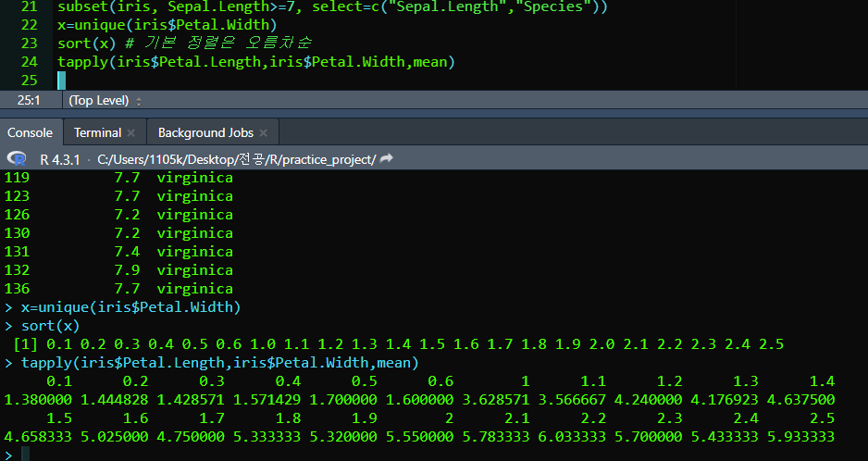Click the console input prompt line

coord(434,455)
